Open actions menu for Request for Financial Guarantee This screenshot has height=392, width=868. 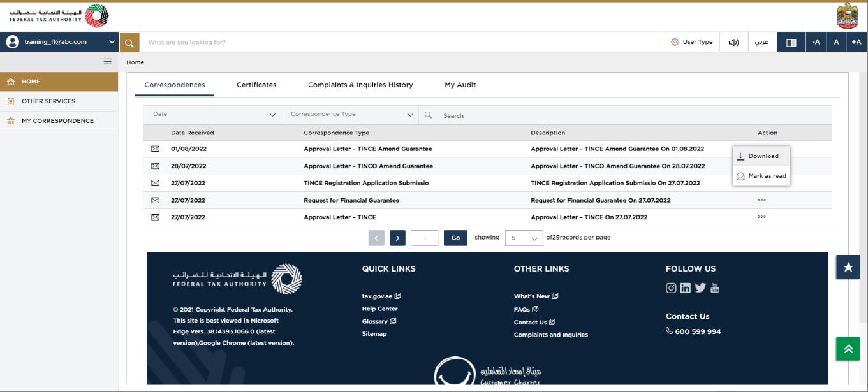[x=761, y=200]
